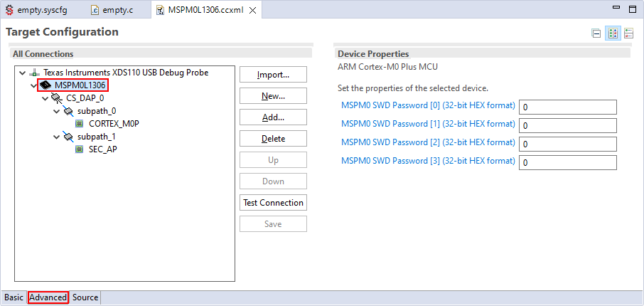Image resolution: width=644 pixels, height=306 pixels.
Task: Close the MSPM0L1306.ccxml editor tab
Action: tap(252, 10)
